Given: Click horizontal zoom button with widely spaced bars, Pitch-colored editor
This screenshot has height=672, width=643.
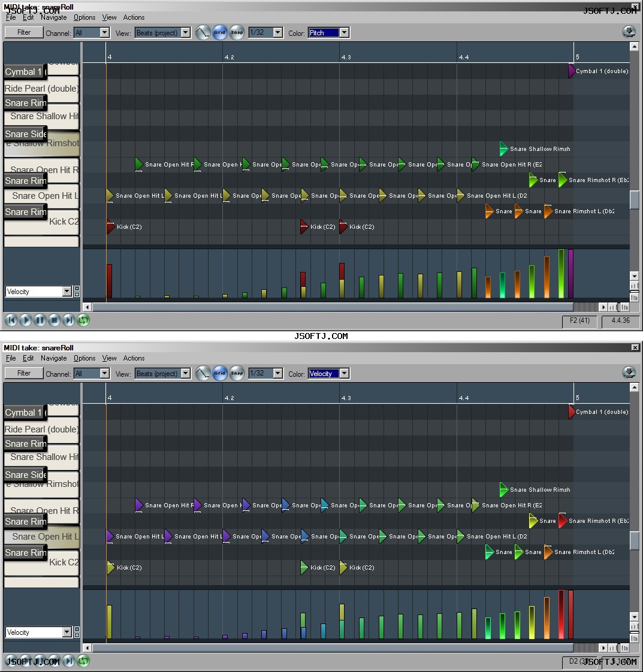Looking at the screenshot, I should (x=613, y=307).
